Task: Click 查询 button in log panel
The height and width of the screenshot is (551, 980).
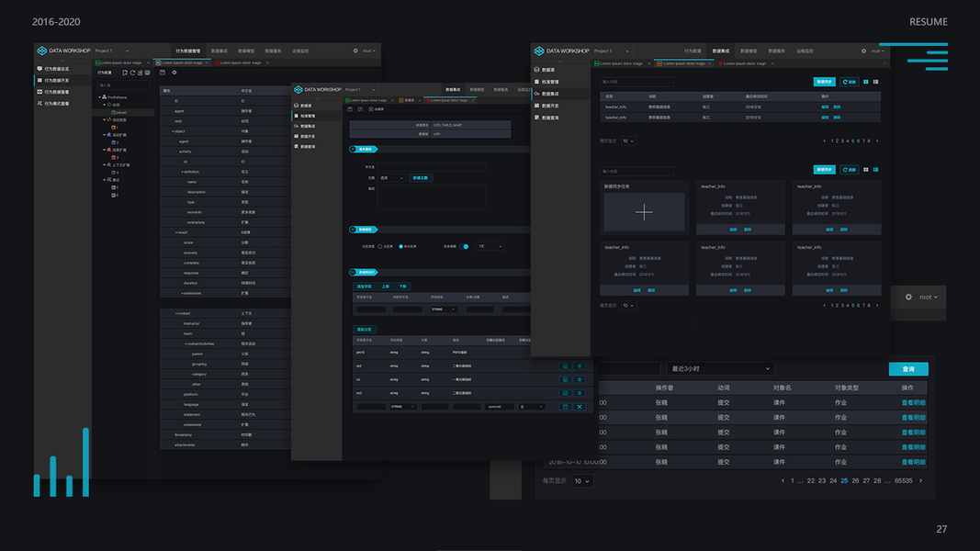Action: tap(908, 369)
